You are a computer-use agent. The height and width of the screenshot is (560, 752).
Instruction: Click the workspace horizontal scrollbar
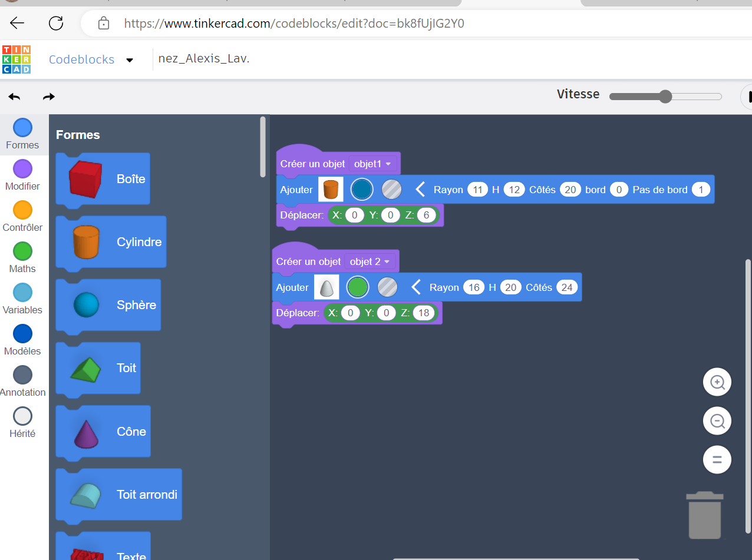coord(516,558)
